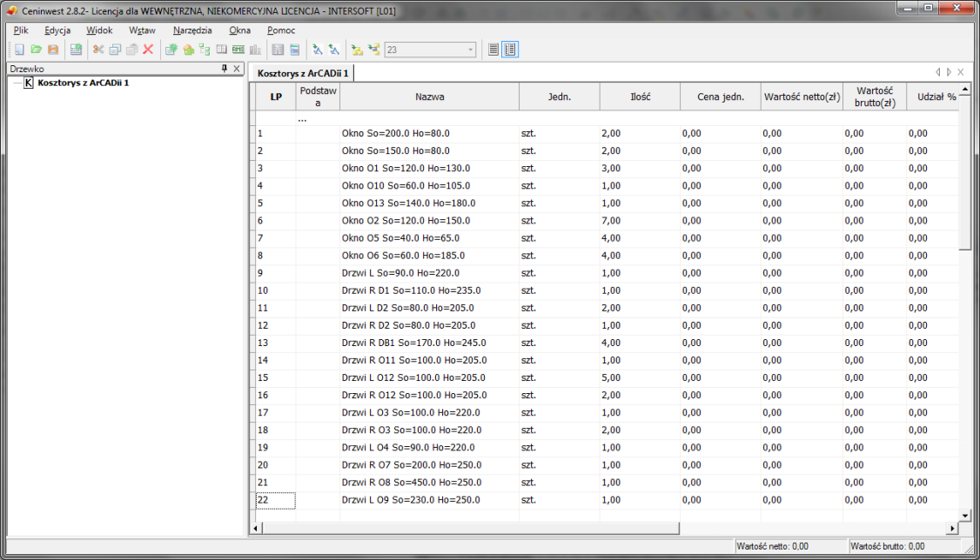Click the vertical scrollbar up arrow
980x560 pixels.
[965, 90]
